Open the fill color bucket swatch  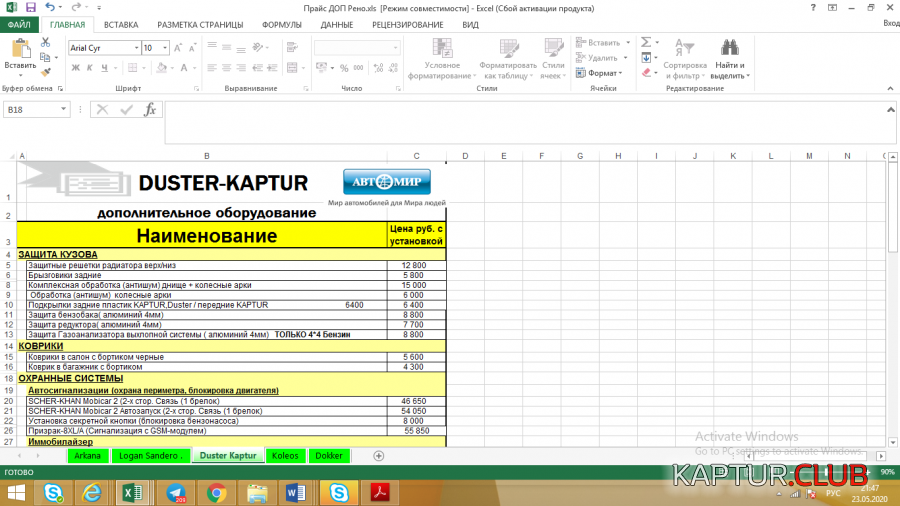coord(163,68)
